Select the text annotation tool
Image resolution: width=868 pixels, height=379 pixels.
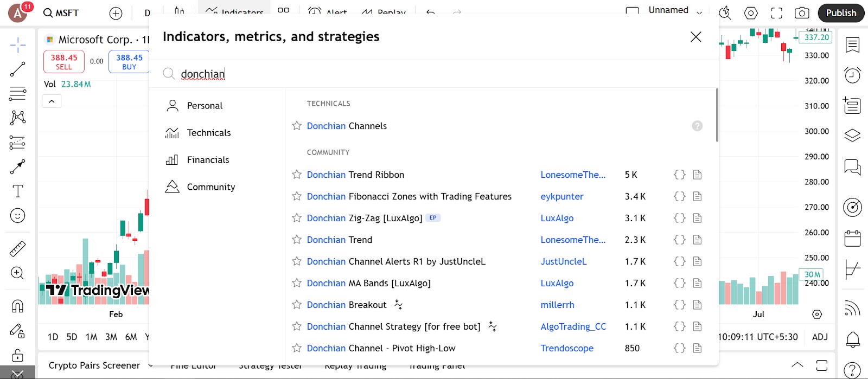point(18,191)
